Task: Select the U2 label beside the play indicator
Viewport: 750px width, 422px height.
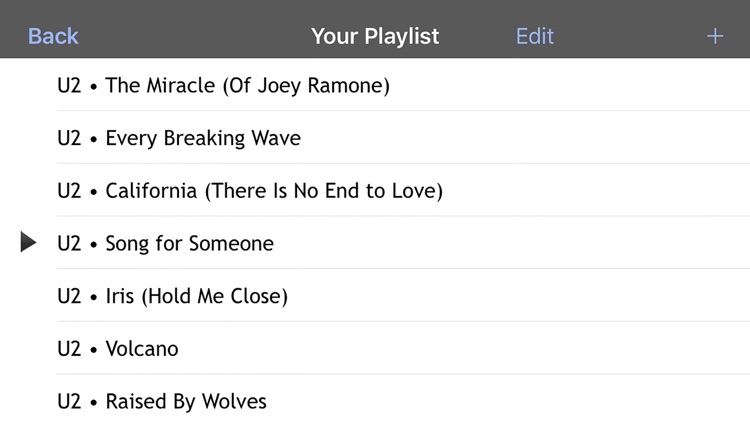Action: tap(69, 244)
